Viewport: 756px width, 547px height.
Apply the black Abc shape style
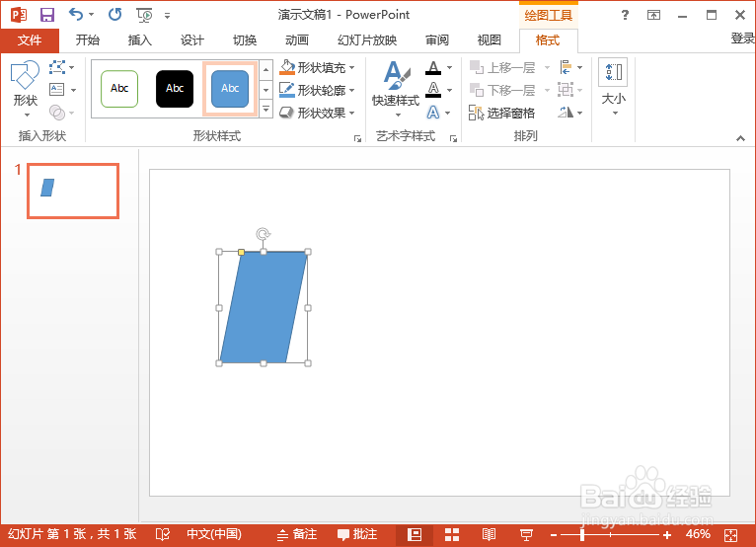175,89
